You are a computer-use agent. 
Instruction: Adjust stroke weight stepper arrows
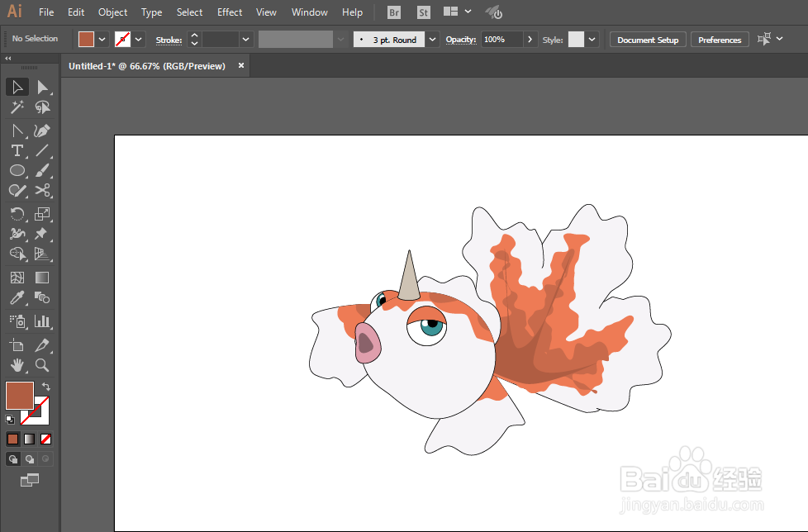(x=194, y=40)
